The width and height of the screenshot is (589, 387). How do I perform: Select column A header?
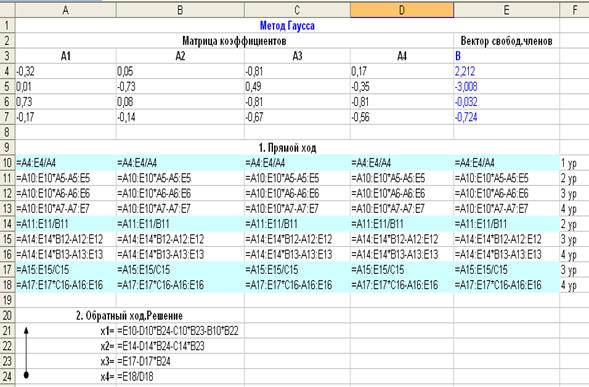(65, 10)
